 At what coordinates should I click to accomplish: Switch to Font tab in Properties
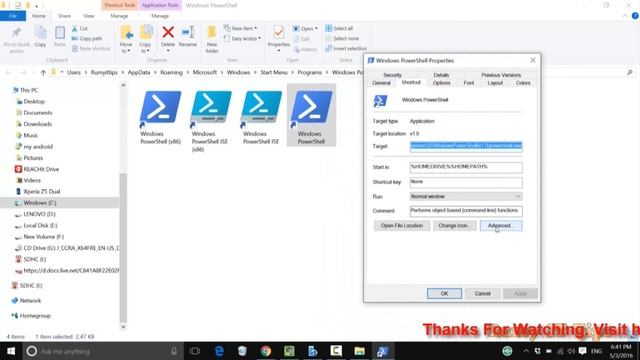[469, 83]
